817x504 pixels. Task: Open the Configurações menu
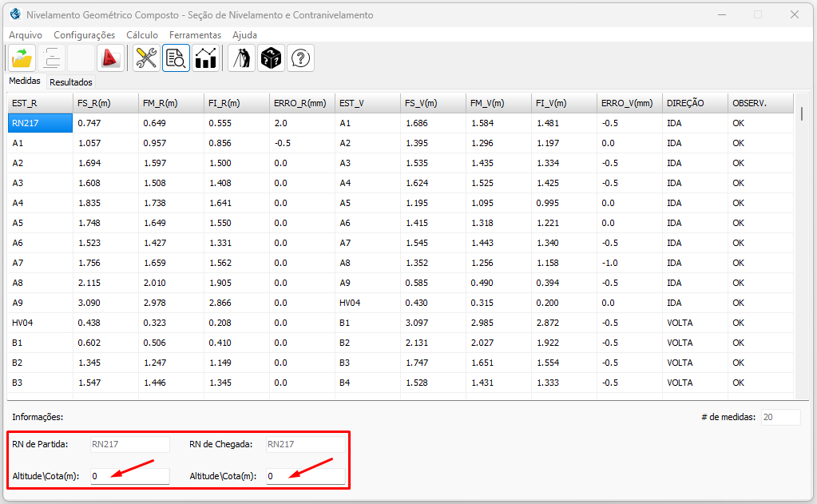[x=84, y=35]
